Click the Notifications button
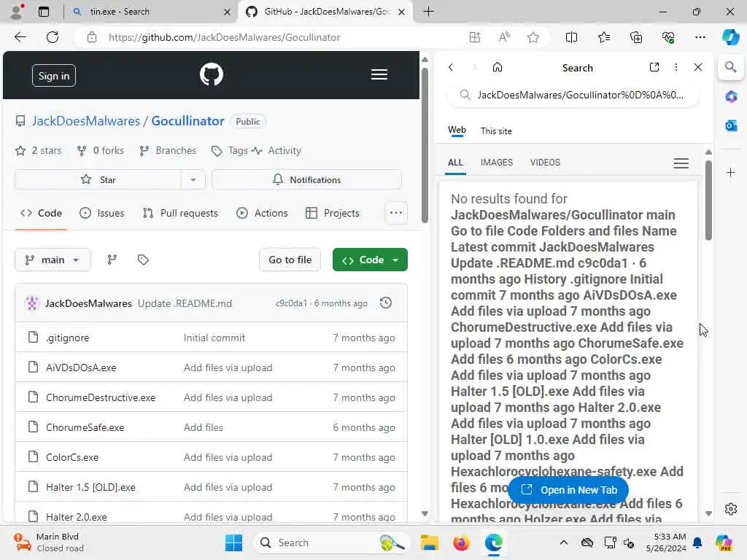 click(x=306, y=179)
